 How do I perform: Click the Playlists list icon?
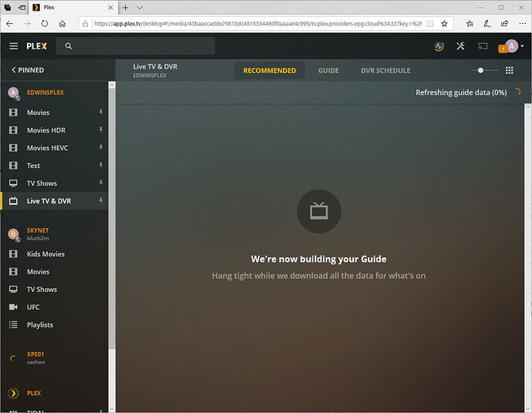pyautogui.click(x=13, y=324)
